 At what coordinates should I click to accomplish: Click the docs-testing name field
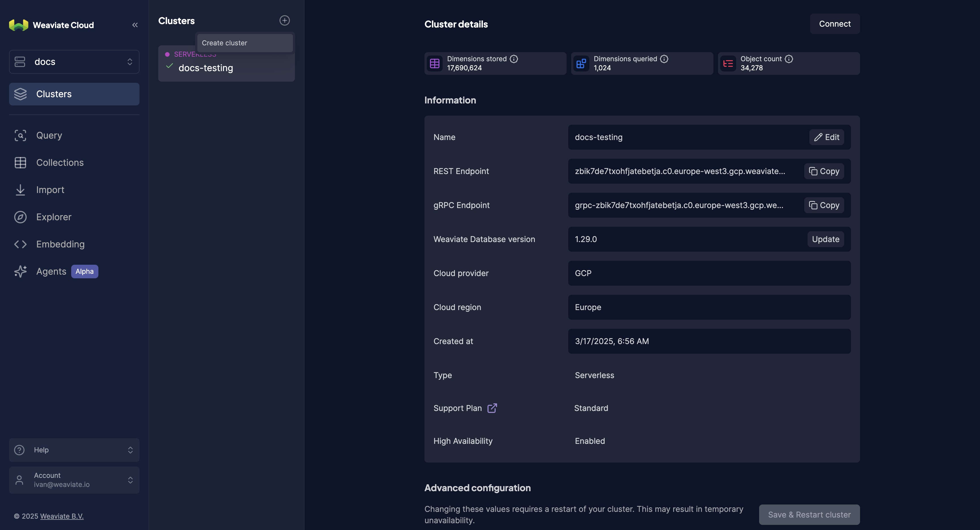coord(709,137)
